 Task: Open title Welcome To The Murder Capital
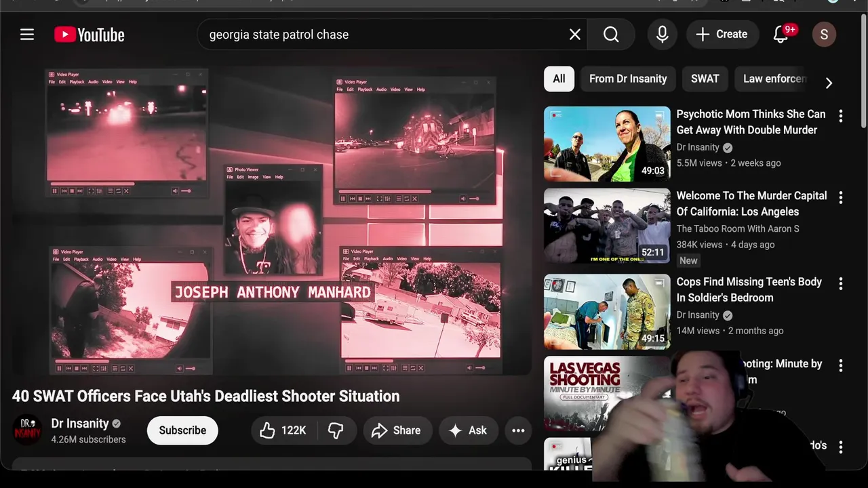tap(751, 203)
